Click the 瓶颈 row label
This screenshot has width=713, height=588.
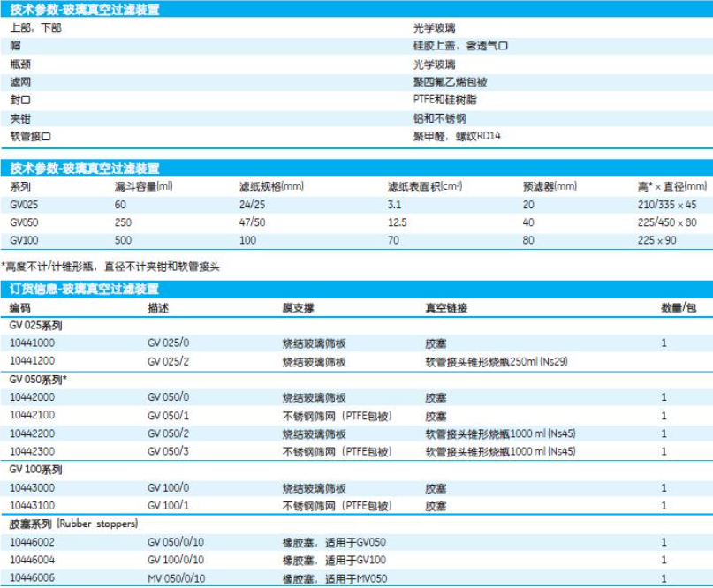click(x=20, y=64)
